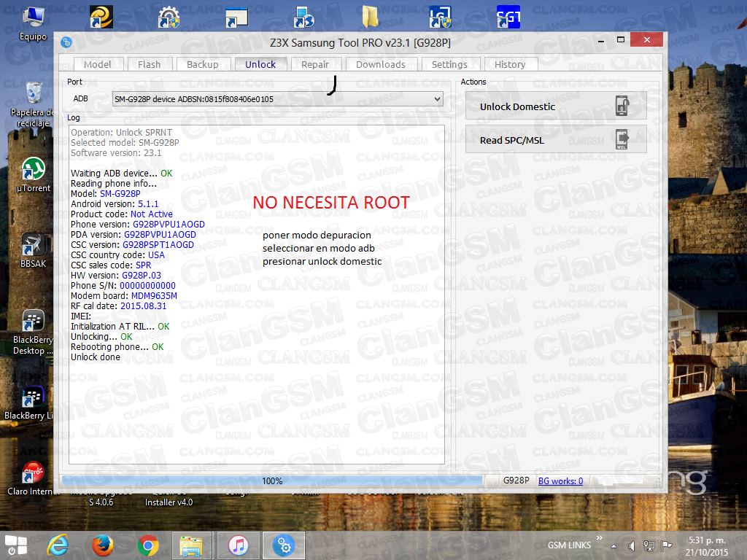Open the BG works: 0 link

pos(560,481)
